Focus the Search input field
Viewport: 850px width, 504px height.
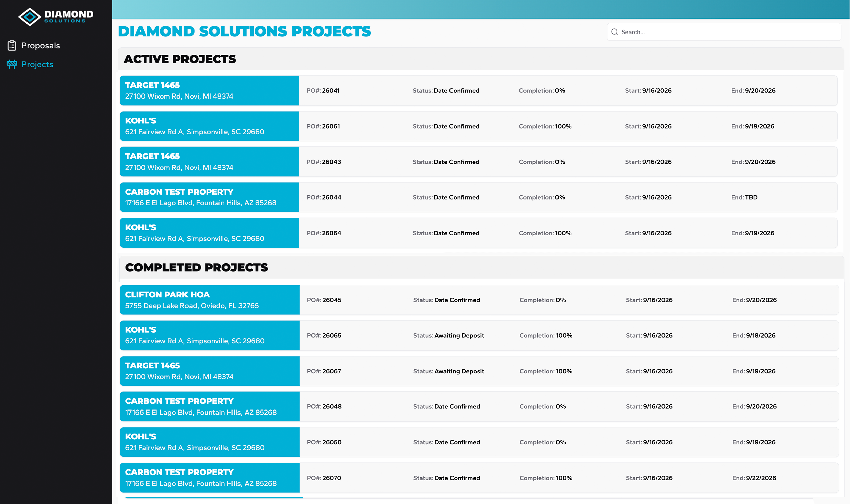click(724, 32)
